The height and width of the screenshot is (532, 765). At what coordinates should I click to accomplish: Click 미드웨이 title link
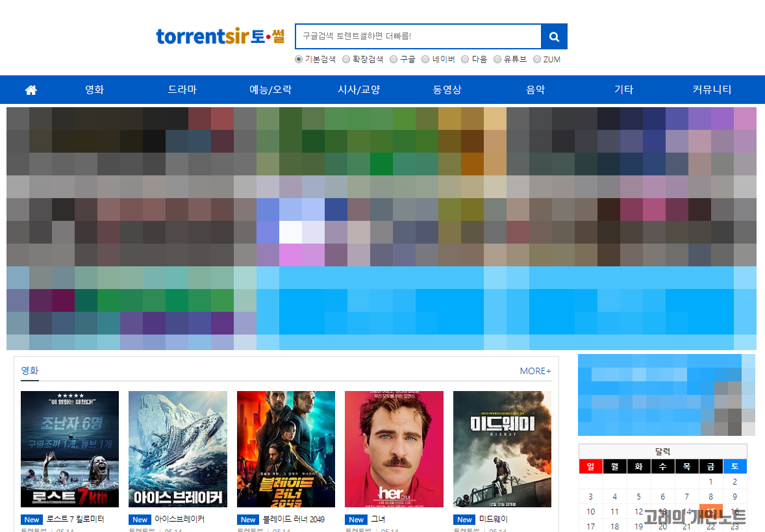494,519
